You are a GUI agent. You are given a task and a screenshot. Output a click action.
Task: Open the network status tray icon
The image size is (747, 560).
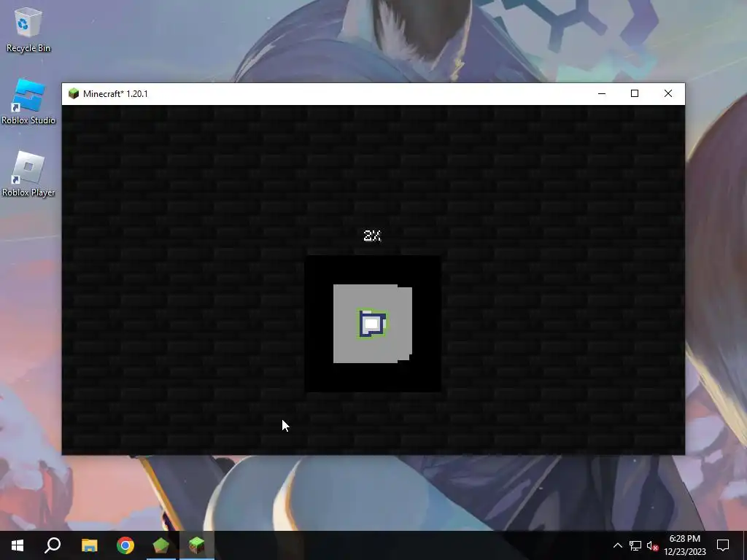click(635, 545)
